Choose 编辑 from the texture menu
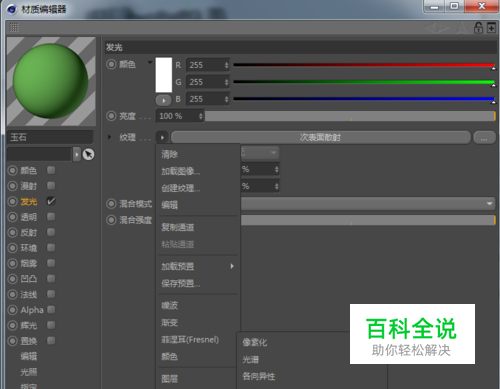Screen dimensions: 500x389 tap(170, 205)
